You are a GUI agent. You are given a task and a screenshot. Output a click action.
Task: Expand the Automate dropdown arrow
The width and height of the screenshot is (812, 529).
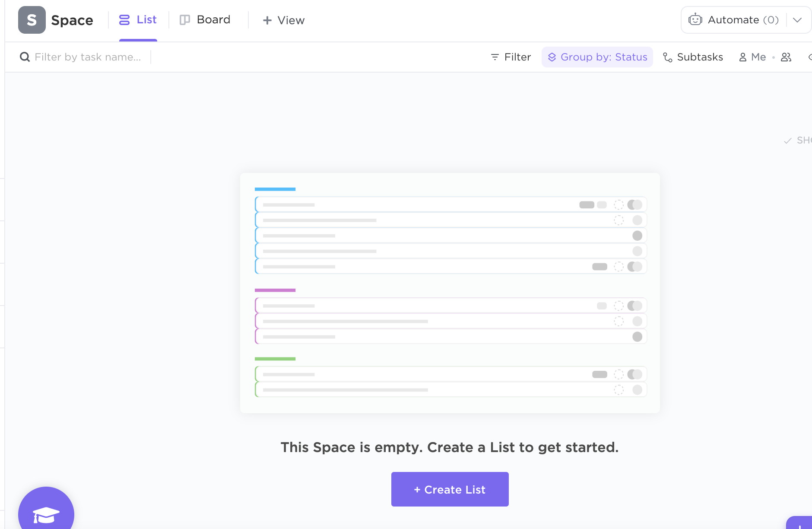tap(797, 20)
